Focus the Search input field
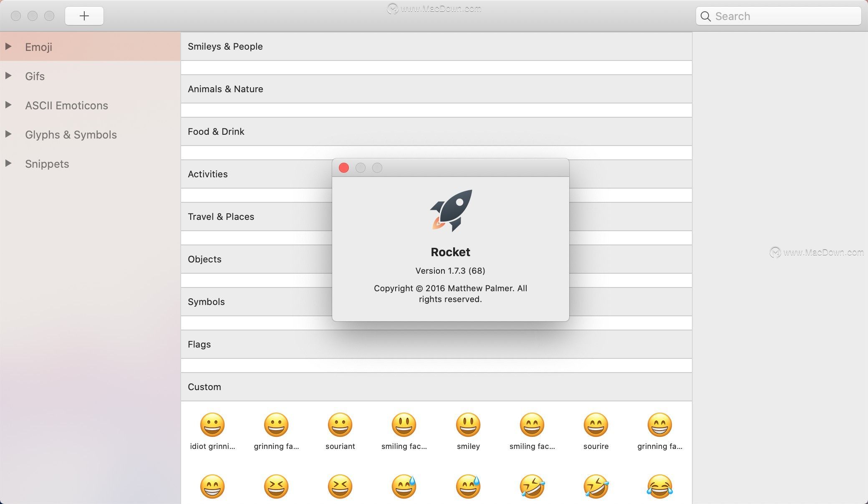This screenshot has height=504, width=868. 778,16
